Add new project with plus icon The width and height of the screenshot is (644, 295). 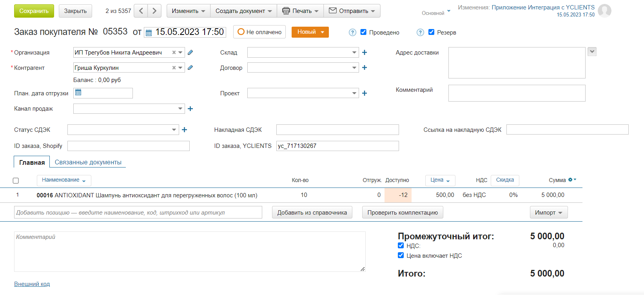[x=365, y=93]
